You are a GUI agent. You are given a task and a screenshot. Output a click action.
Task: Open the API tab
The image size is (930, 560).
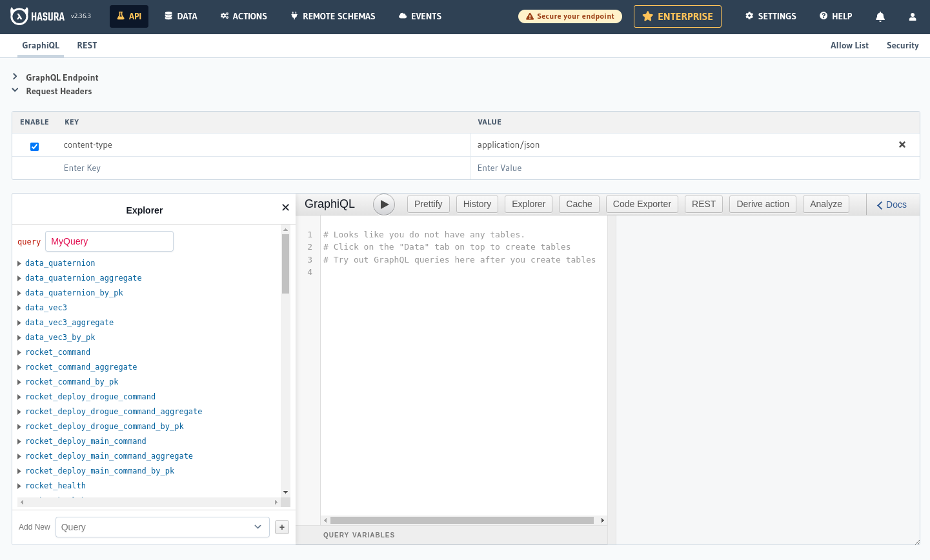click(x=129, y=16)
